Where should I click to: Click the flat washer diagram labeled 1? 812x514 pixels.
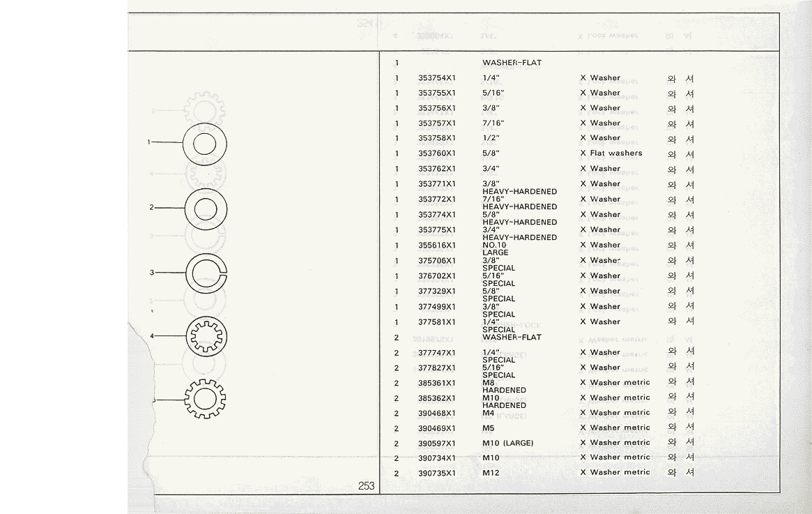point(204,144)
